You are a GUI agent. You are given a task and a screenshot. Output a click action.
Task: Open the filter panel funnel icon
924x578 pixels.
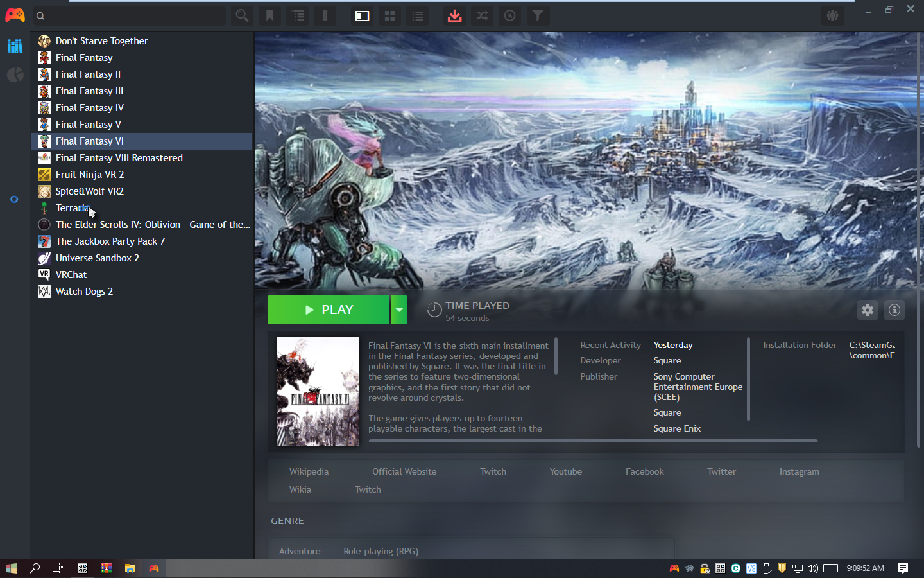point(538,15)
